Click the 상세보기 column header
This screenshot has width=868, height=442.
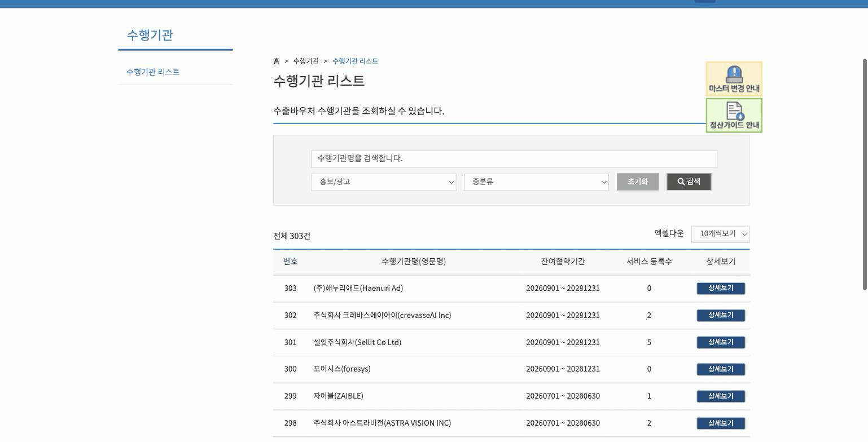[x=721, y=262]
